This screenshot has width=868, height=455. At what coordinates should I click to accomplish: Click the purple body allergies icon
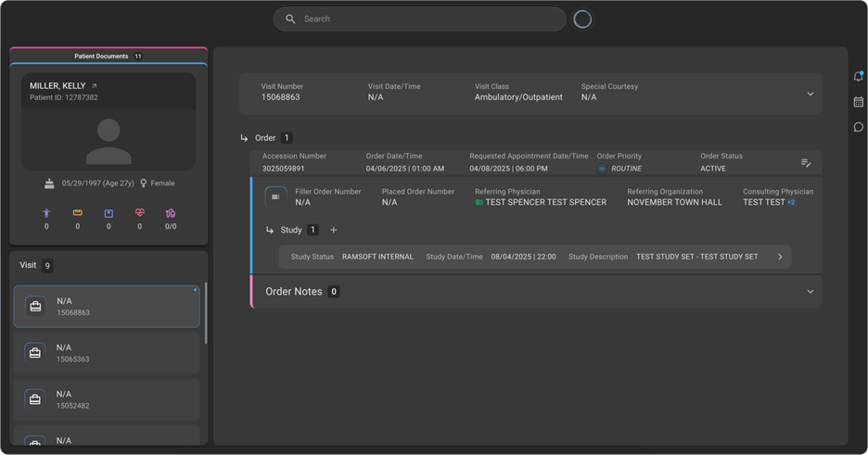(46, 213)
